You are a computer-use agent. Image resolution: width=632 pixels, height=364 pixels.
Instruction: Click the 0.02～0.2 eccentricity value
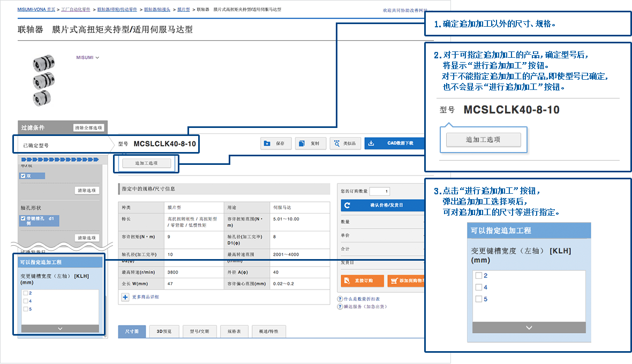[283, 284]
